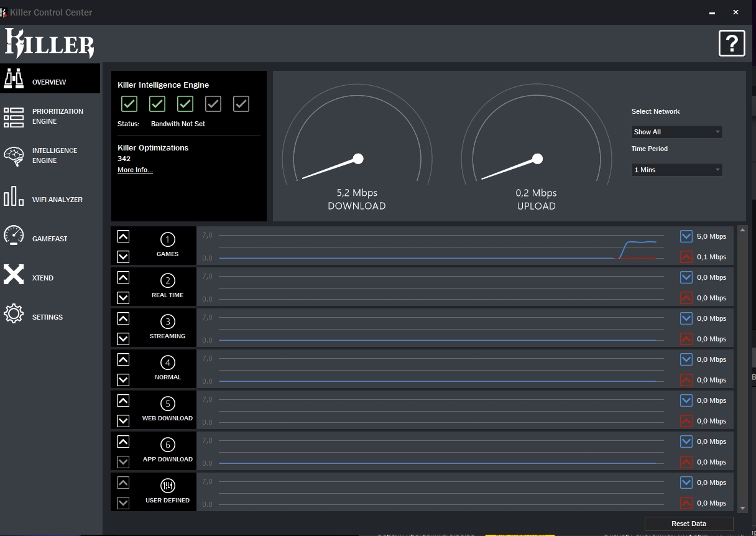Click the scrollbar down arrow in priority list

pos(742,507)
